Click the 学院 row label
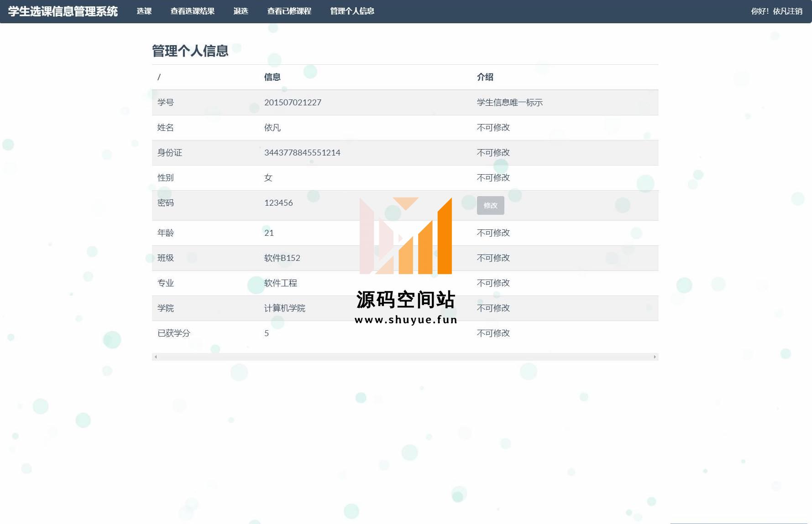The image size is (812, 524). coord(166,308)
